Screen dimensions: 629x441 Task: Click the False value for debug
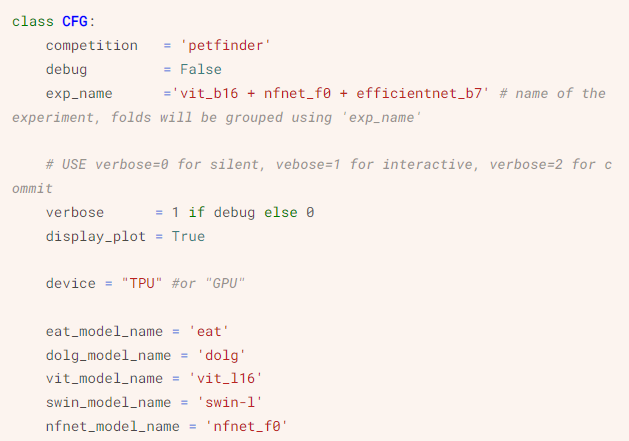[201, 69]
